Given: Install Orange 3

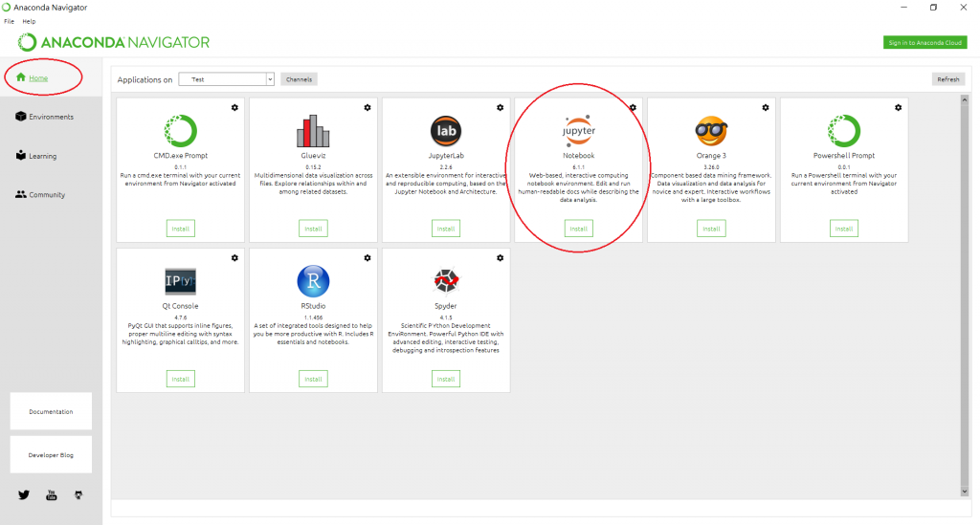Looking at the screenshot, I should pos(711,229).
